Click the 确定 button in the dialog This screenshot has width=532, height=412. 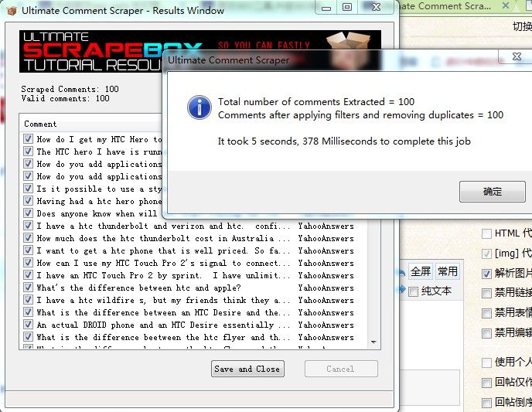[x=492, y=192]
